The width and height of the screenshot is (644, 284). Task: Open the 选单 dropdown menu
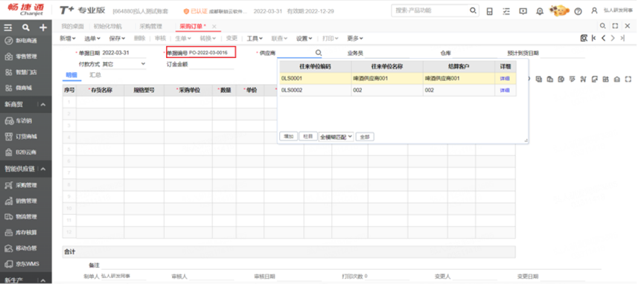(x=92, y=38)
